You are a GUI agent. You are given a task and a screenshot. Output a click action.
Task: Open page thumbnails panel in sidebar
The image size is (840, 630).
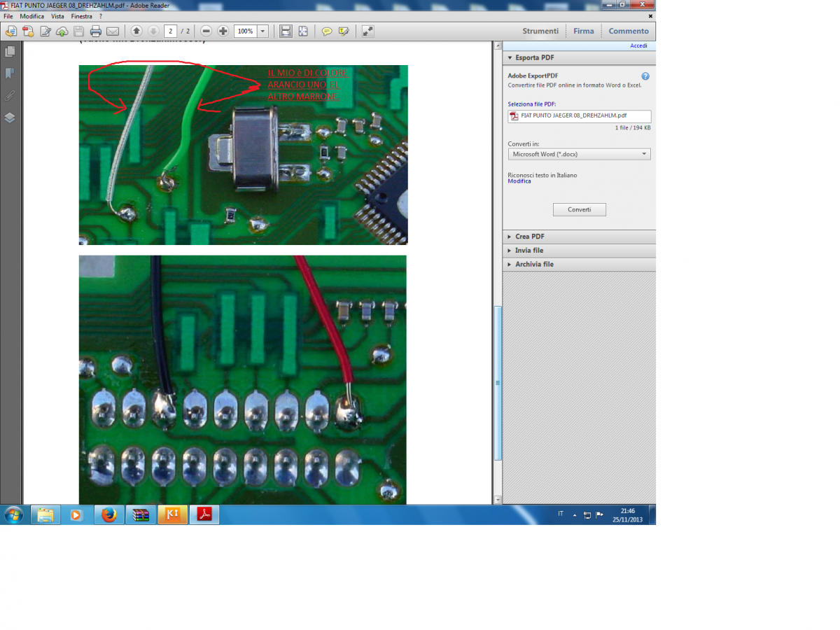point(10,52)
